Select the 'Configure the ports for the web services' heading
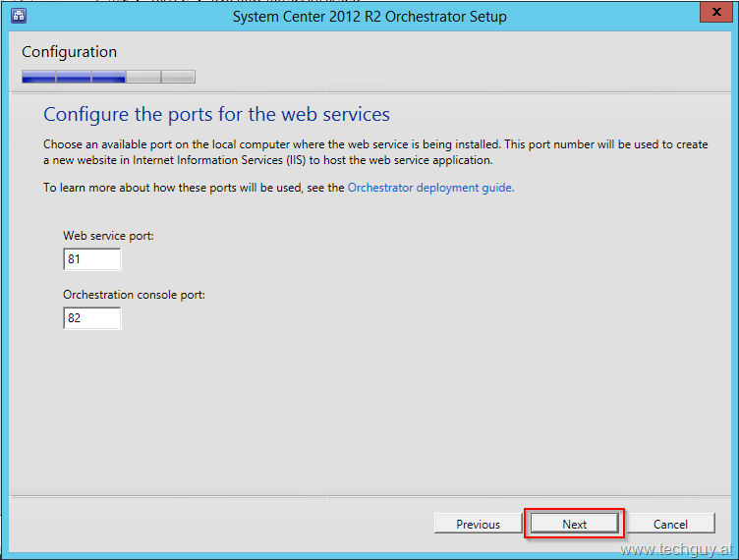 coord(217,114)
